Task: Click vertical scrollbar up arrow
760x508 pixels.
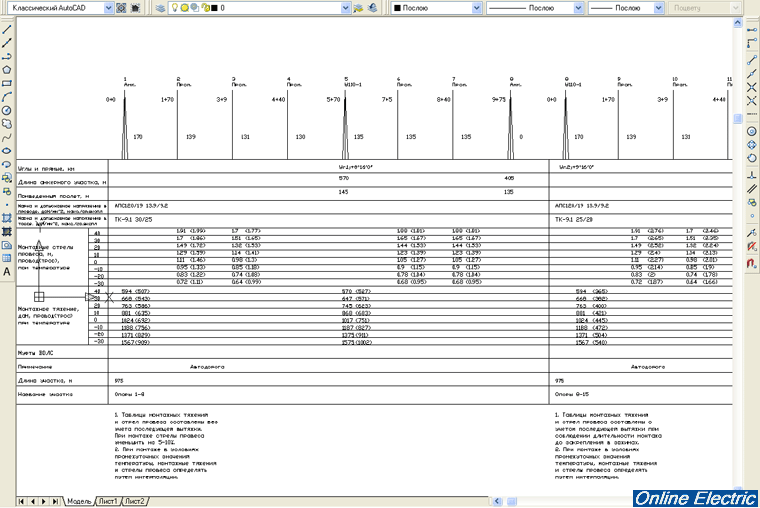Action: pos(738,22)
